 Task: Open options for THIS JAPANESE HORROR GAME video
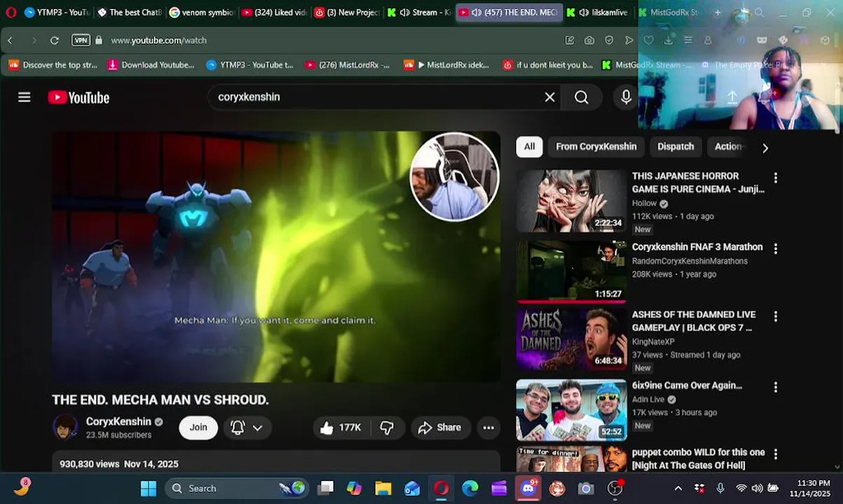(x=775, y=178)
